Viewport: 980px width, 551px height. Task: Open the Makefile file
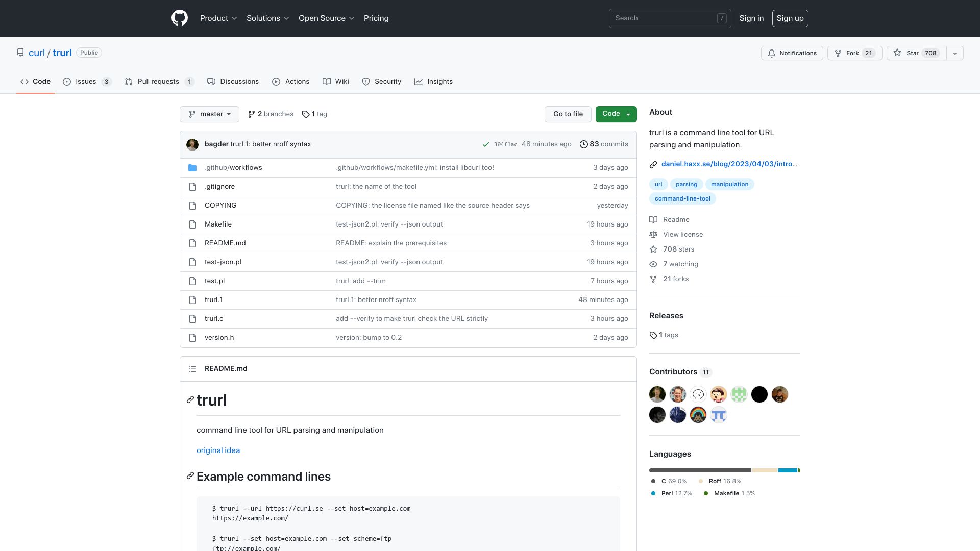pyautogui.click(x=218, y=224)
